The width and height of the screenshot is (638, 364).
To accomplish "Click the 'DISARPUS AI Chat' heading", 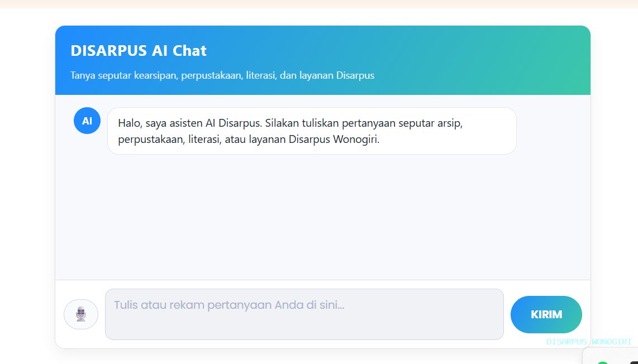I will point(139,51).
